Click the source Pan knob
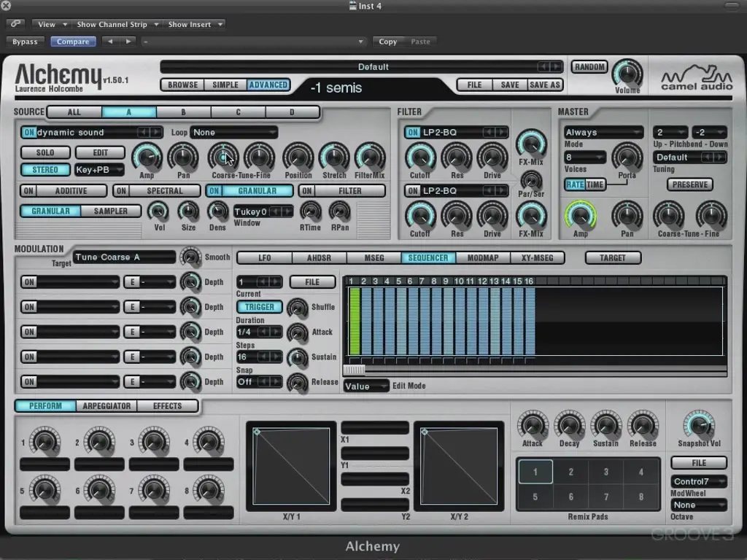 click(x=183, y=157)
